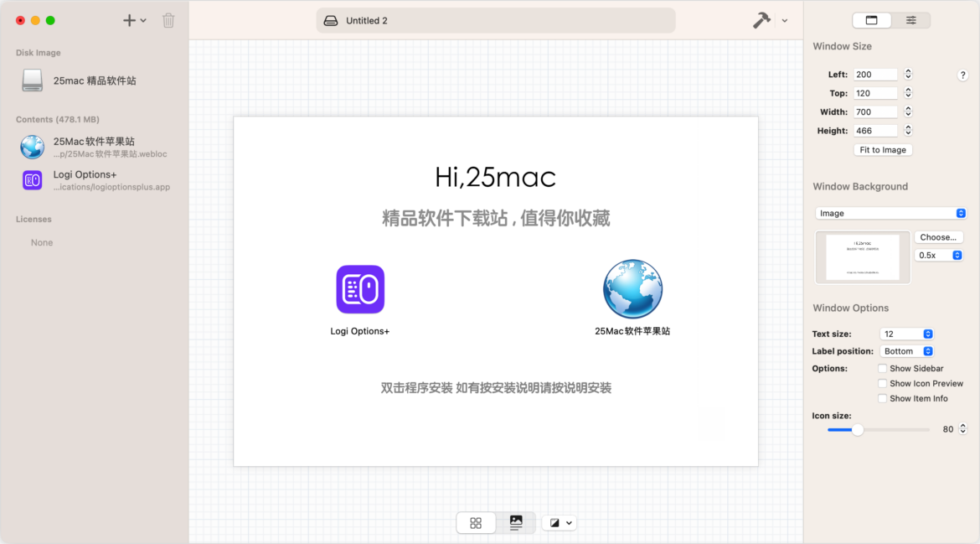Click the question mark help button
The image size is (980, 544).
pyautogui.click(x=962, y=75)
